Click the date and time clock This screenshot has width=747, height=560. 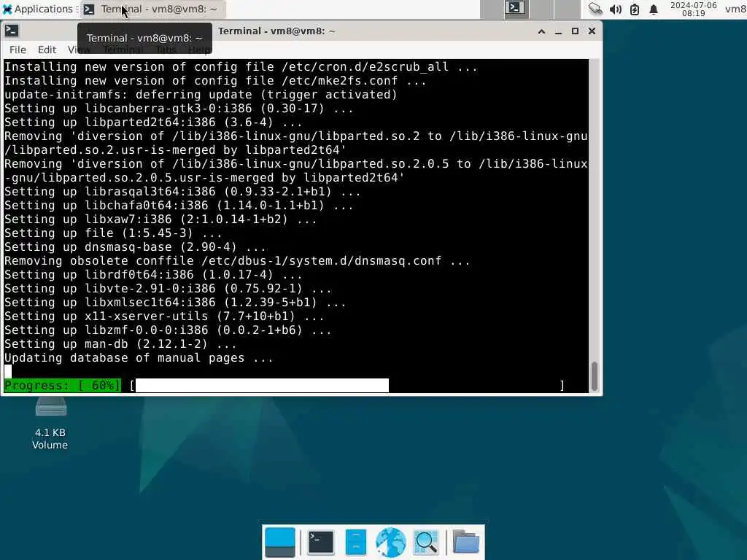click(x=693, y=9)
